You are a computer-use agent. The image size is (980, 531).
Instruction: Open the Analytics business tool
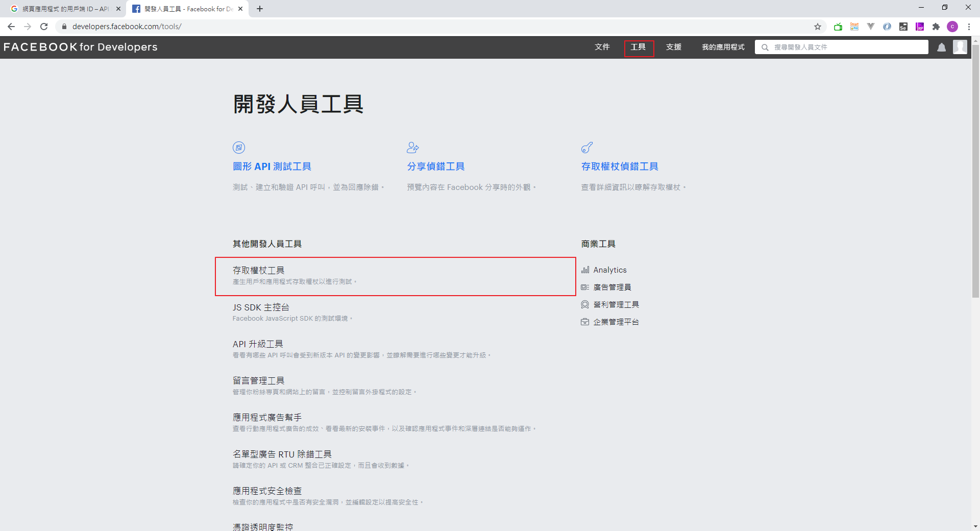click(610, 270)
